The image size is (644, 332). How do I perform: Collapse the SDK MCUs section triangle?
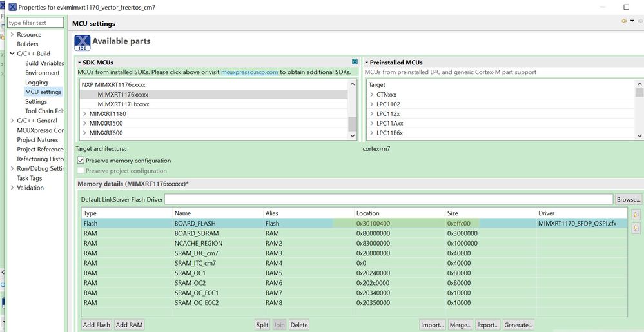point(80,63)
